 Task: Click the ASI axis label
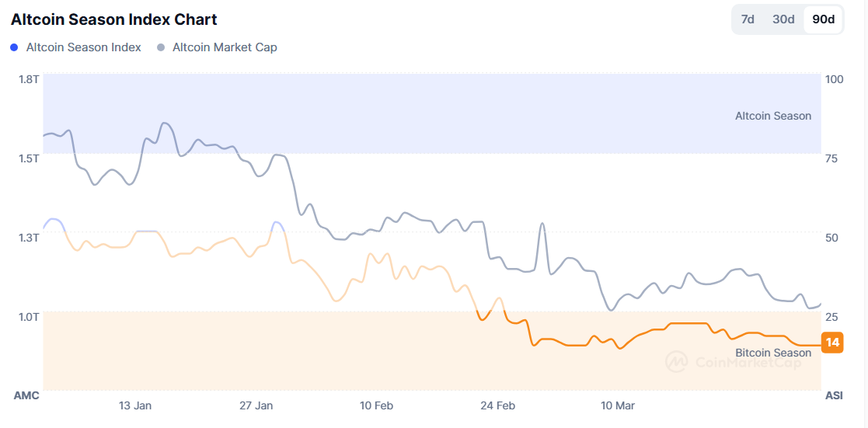[833, 395]
